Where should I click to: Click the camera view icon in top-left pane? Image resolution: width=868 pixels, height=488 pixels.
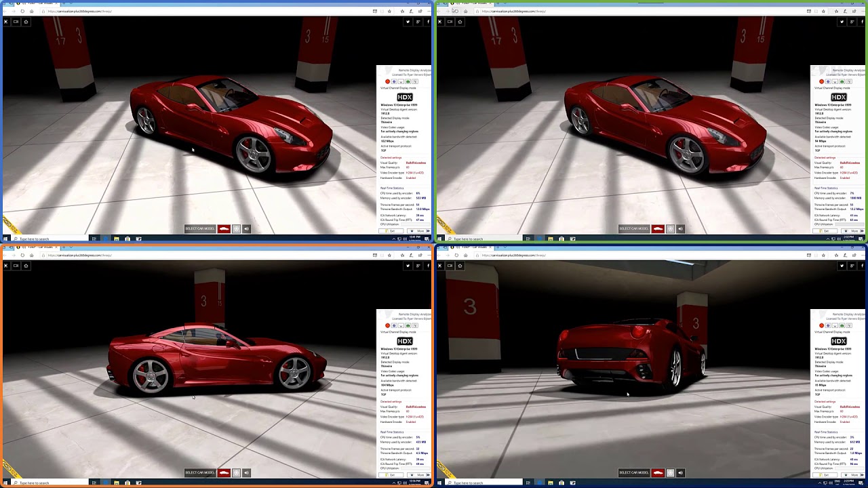tap(16, 22)
